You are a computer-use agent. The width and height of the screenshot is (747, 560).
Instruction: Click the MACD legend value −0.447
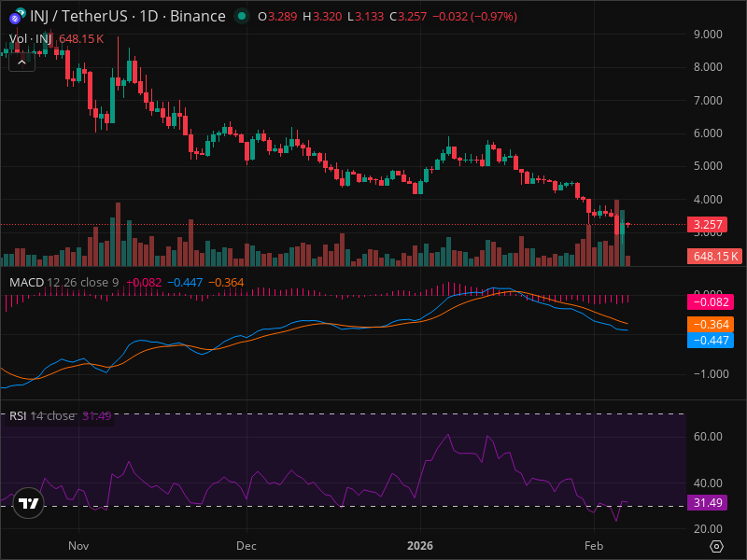[185, 283]
